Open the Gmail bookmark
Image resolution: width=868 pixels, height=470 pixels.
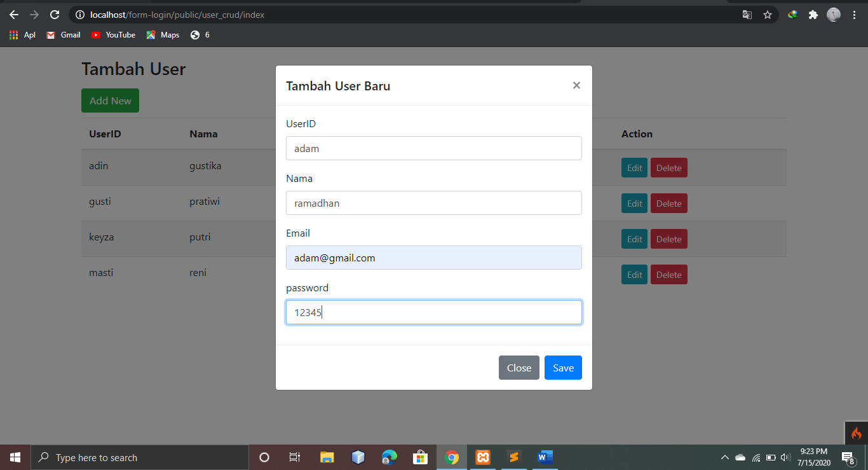(64, 35)
